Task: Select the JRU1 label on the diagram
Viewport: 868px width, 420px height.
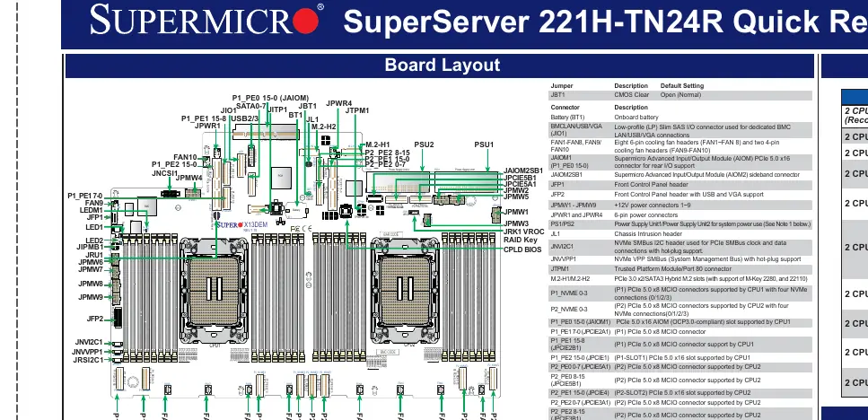Action: 93,255
